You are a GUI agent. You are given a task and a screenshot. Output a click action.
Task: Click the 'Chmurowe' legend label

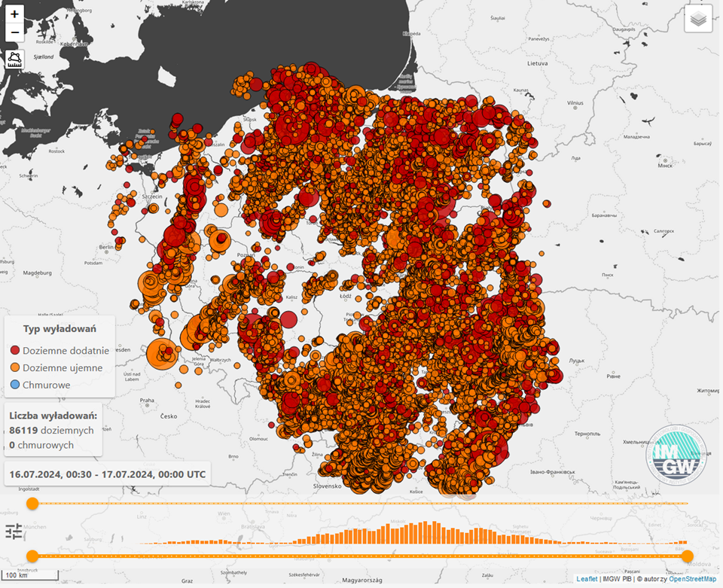click(47, 385)
